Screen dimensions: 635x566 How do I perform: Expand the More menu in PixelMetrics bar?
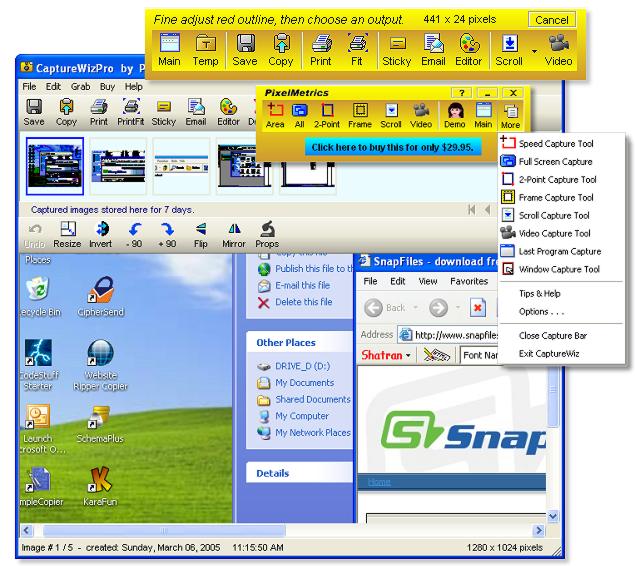point(510,116)
